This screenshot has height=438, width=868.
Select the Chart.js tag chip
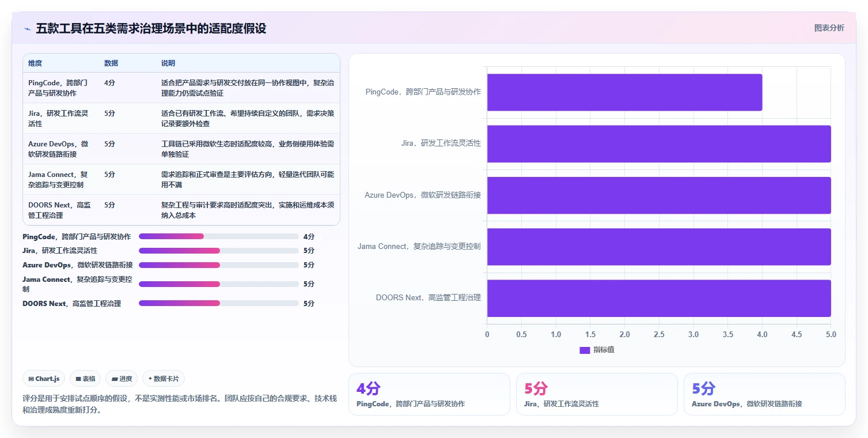(x=44, y=379)
